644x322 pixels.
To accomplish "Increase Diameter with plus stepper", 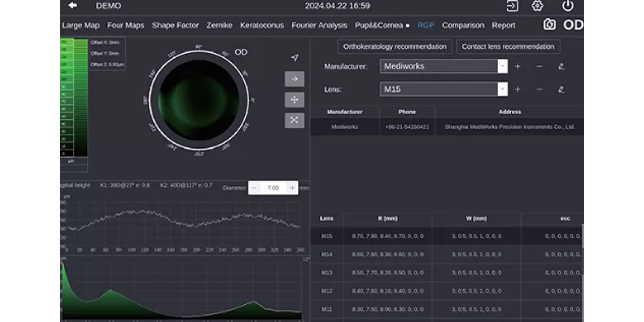I will [292, 188].
